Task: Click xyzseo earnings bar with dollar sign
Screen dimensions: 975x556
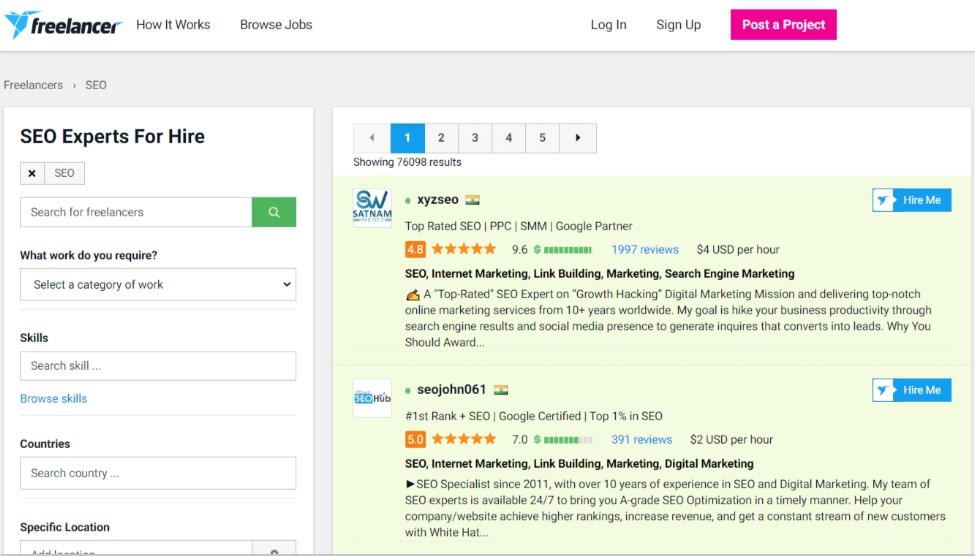Action: [x=562, y=250]
